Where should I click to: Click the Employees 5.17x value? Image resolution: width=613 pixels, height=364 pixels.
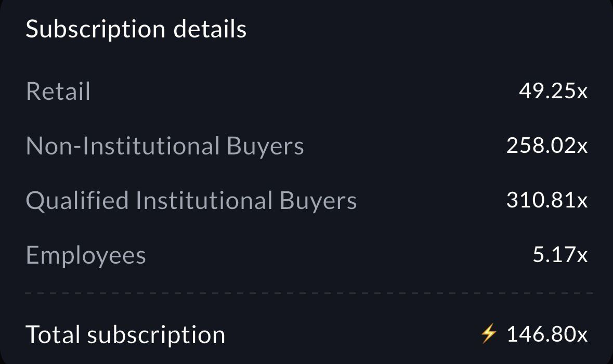pyautogui.click(x=560, y=255)
